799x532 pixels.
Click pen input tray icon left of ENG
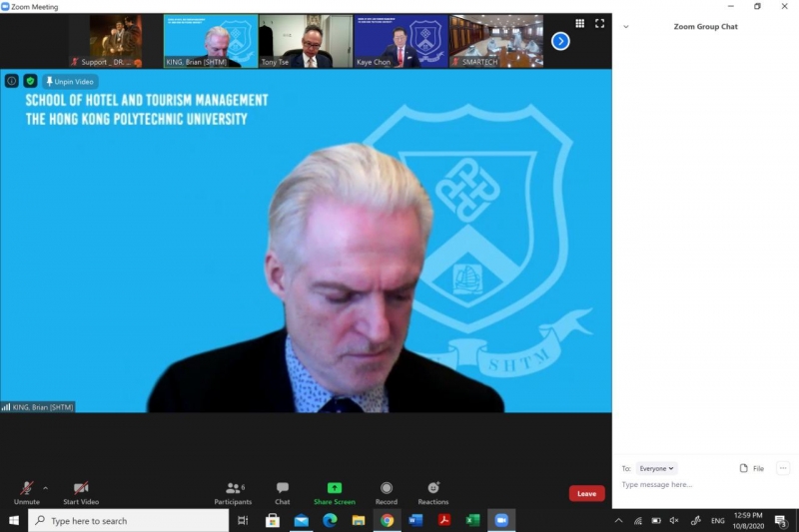[695, 520]
